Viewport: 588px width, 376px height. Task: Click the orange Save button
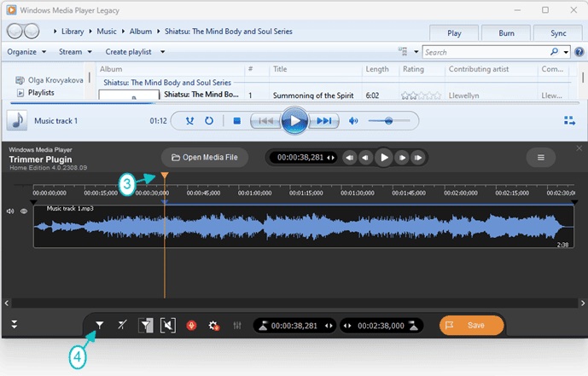[x=471, y=325]
